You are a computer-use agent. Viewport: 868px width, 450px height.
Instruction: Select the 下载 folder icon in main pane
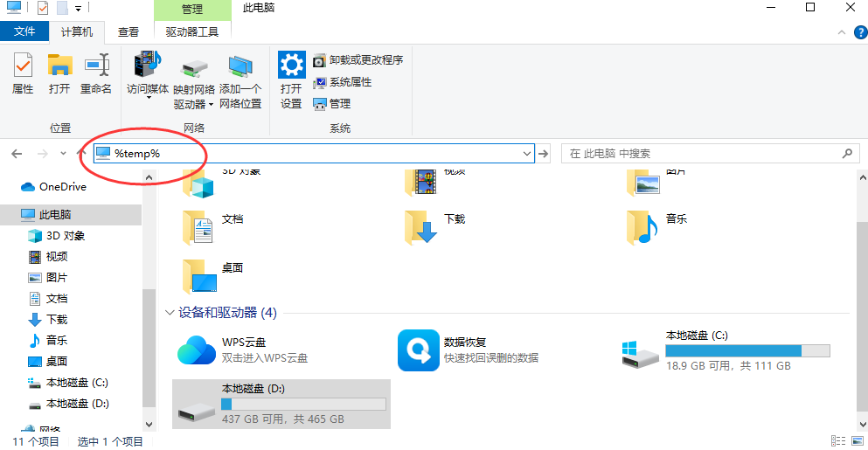click(420, 227)
